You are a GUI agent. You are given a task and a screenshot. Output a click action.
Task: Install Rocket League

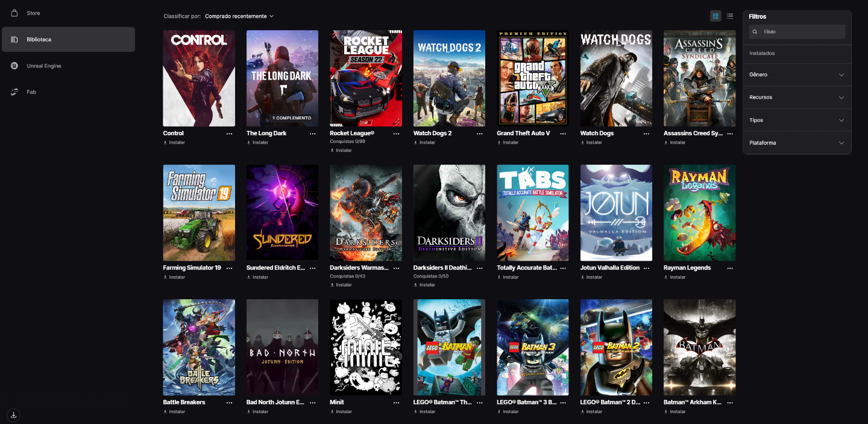point(341,150)
